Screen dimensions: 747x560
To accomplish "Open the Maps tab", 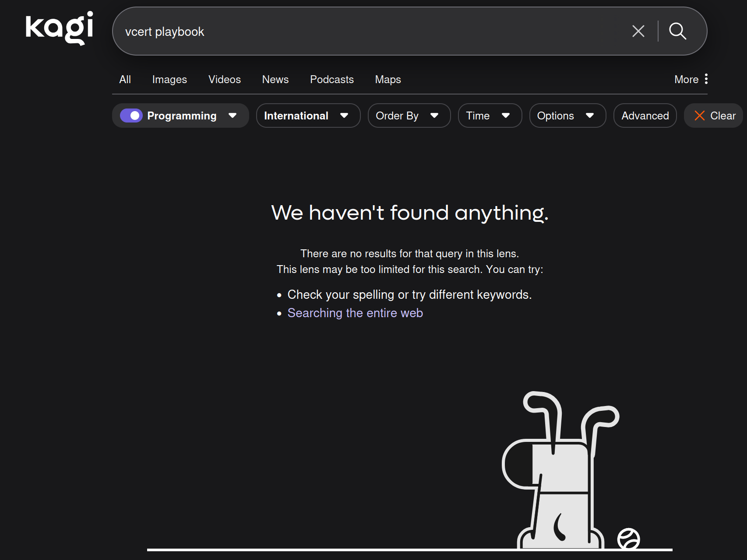I will pyautogui.click(x=388, y=79).
